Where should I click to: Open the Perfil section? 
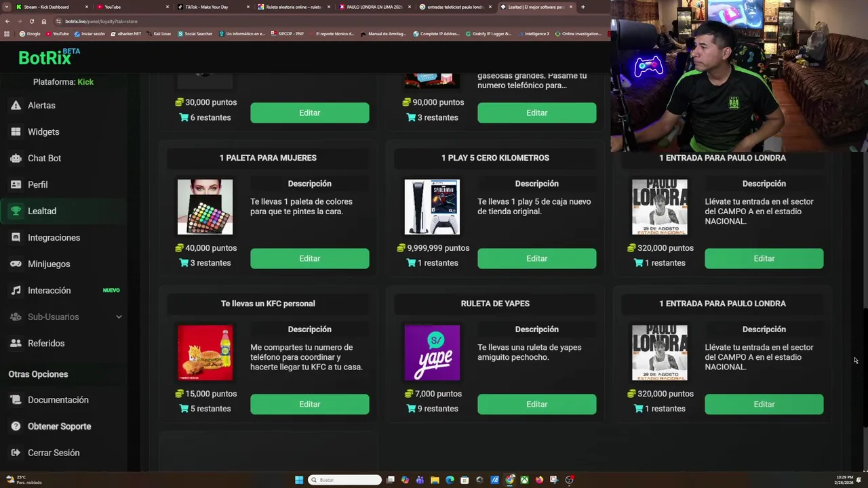[x=64, y=184]
